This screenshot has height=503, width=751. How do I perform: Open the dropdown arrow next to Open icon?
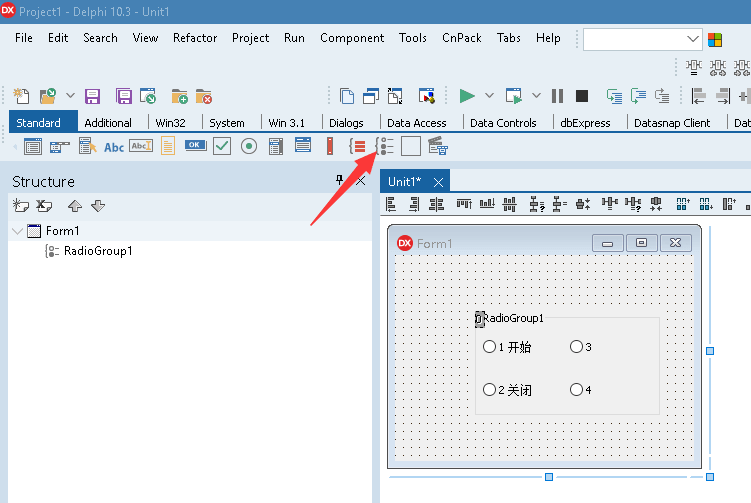70,96
